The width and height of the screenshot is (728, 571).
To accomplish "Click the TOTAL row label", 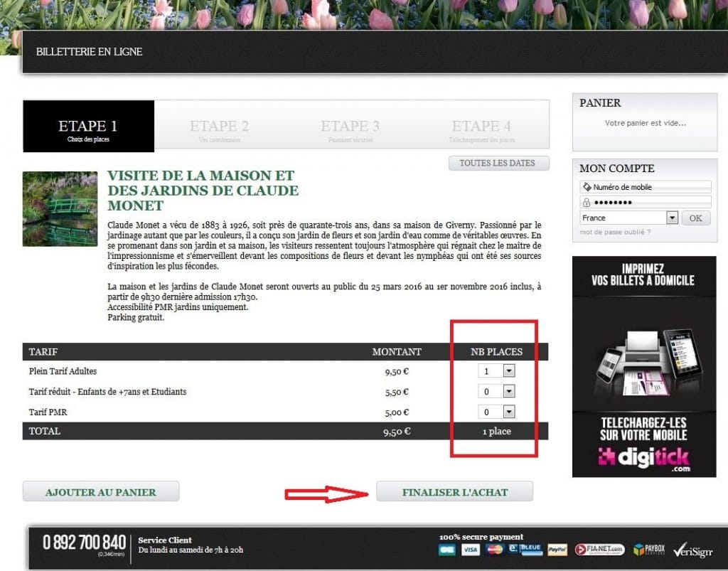I will 45,431.
